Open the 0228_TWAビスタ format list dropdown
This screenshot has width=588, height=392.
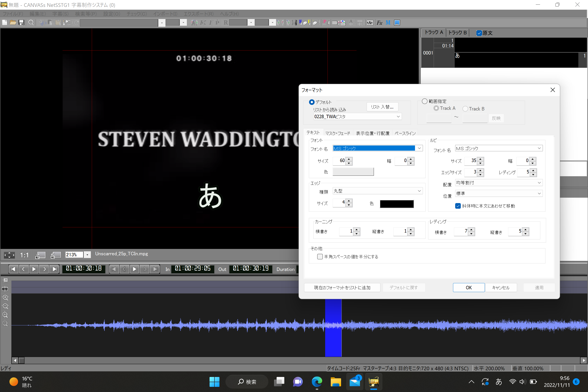[x=398, y=116]
